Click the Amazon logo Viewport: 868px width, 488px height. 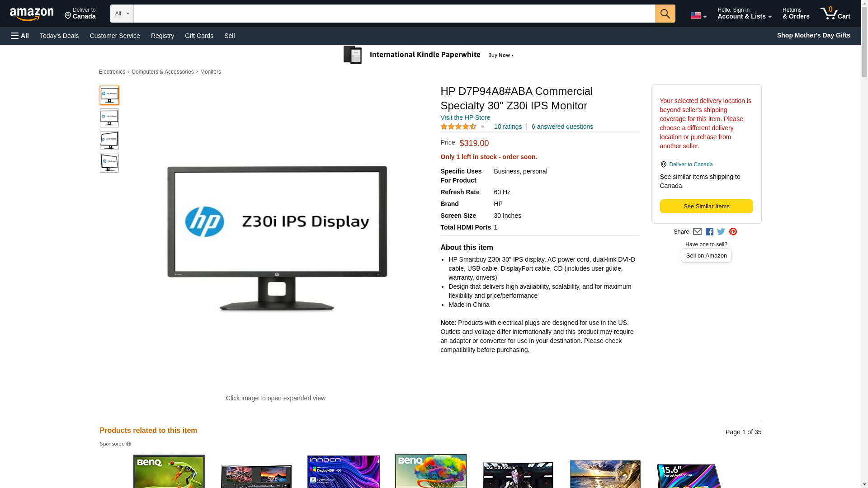32,14
